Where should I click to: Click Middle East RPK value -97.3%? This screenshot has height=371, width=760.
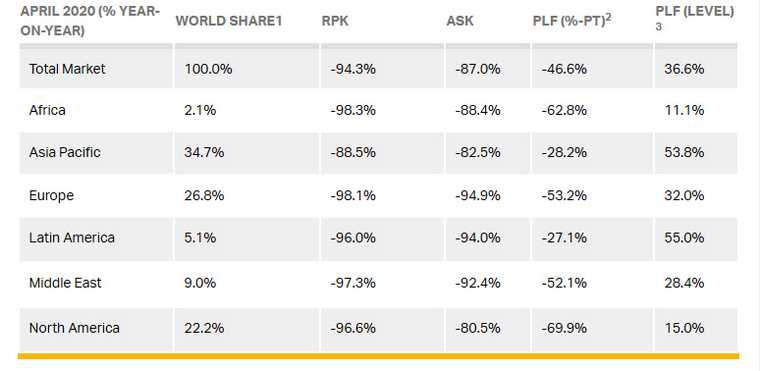[353, 283]
